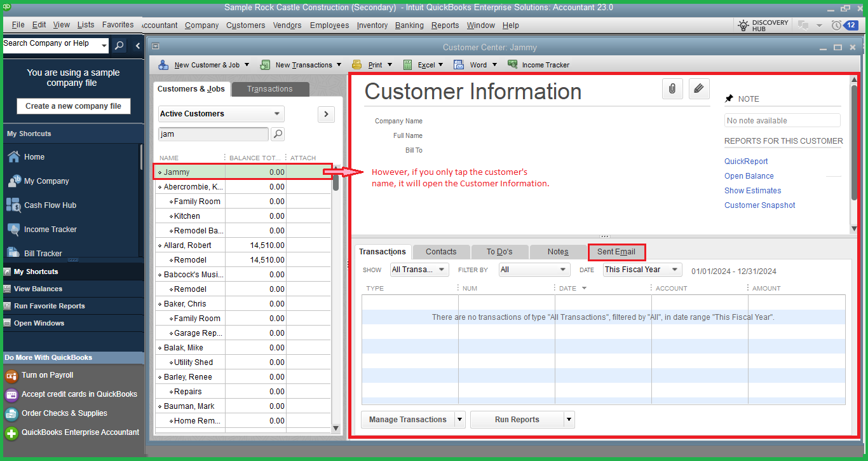Viewport: 868px width, 461px height.
Task: Attach a file using the paperclip icon
Action: tap(672, 88)
